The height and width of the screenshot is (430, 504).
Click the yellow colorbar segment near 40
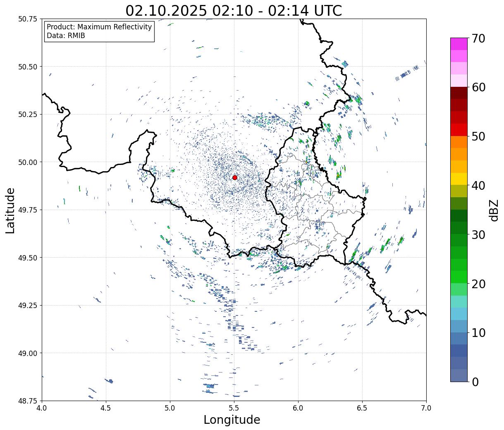(459, 179)
